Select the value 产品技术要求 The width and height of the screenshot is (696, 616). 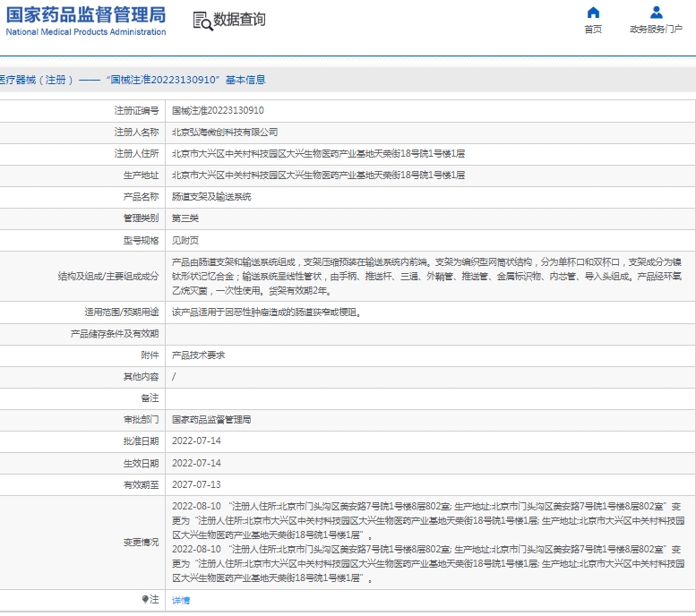[x=199, y=355]
